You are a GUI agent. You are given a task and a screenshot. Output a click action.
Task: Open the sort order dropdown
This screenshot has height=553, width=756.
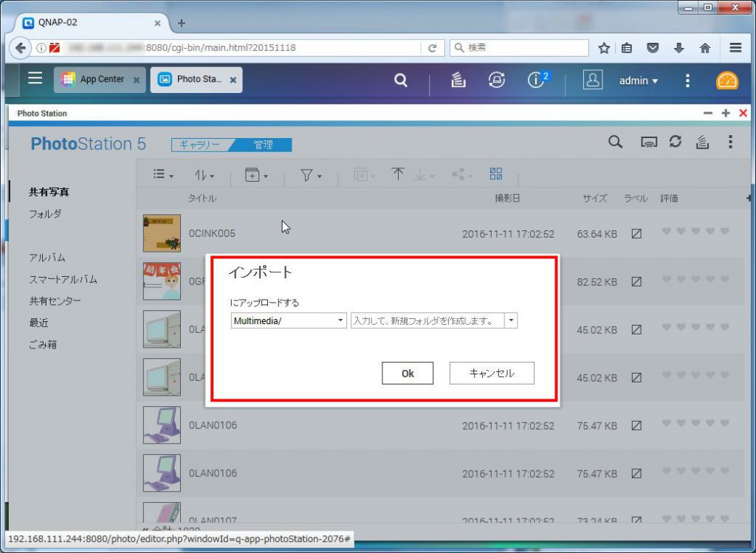[205, 175]
